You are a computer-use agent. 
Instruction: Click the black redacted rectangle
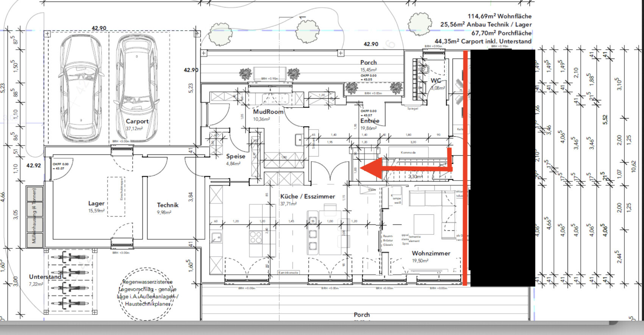(x=502, y=168)
